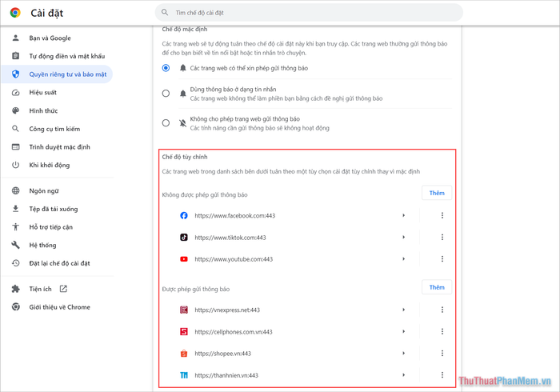The height and width of the screenshot is (392, 560).
Task: Open three-dot menu for tiktok.com entry
Action: pyautogui.click(x=442, y=237)
